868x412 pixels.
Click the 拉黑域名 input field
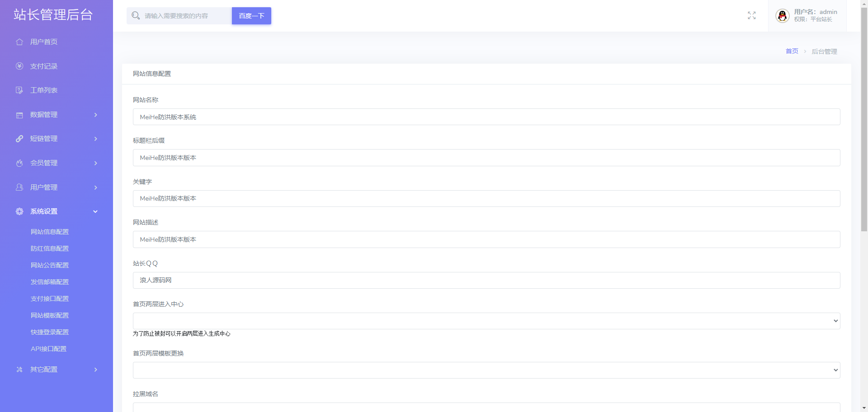486,407
